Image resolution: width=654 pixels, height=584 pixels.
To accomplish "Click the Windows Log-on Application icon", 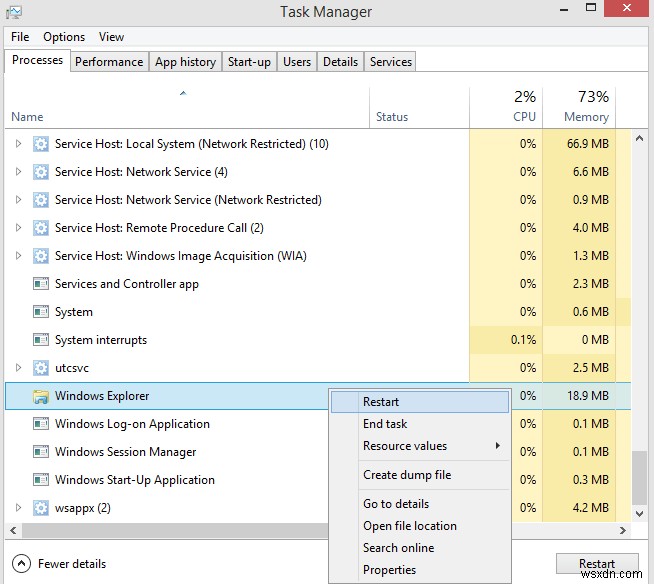I will [40, 424].
